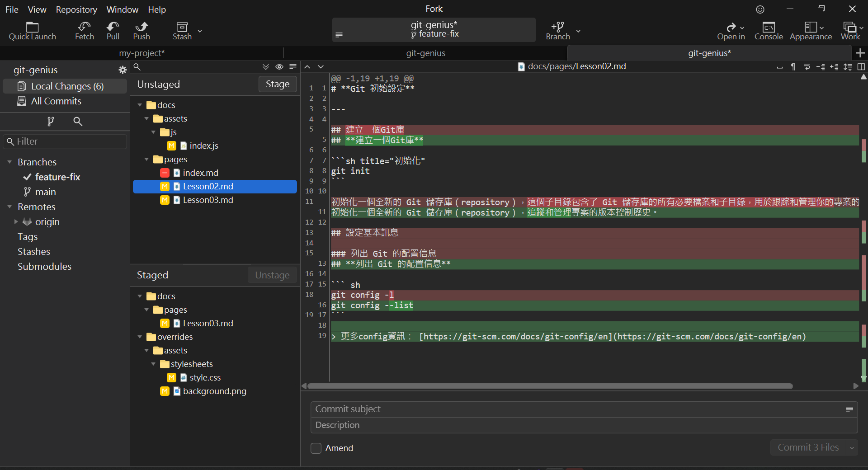Show entire file with expand lines icon
868x470 pixels.
coord(848,67)
